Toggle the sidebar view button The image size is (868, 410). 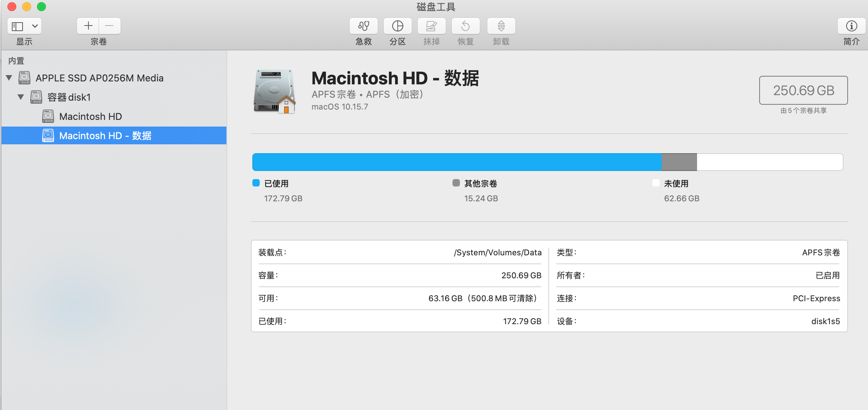(18, 26)
